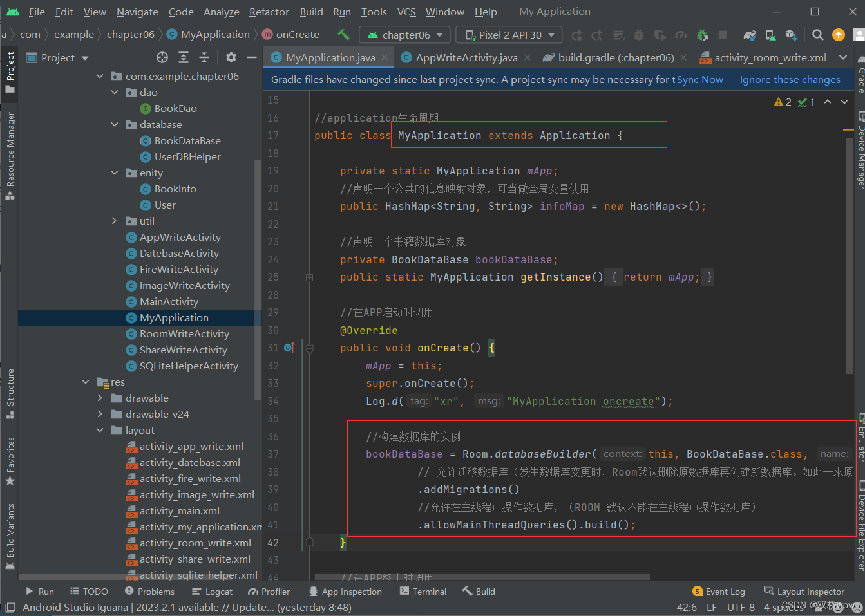Open the chapter06 run configuration dropdown
The width and height of the screenshot is (865, 616).
coord(404,34)
